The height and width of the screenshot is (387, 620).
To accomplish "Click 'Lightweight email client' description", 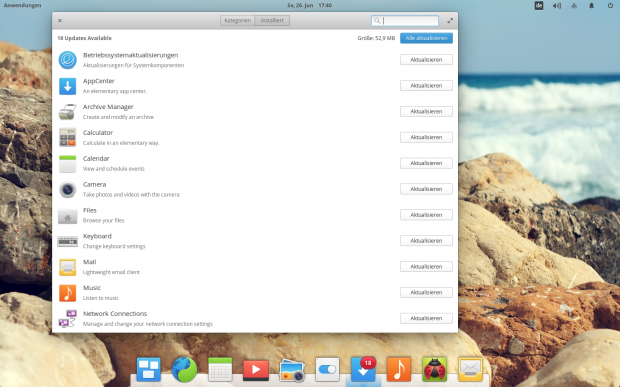I will click(x=111, y=272).
